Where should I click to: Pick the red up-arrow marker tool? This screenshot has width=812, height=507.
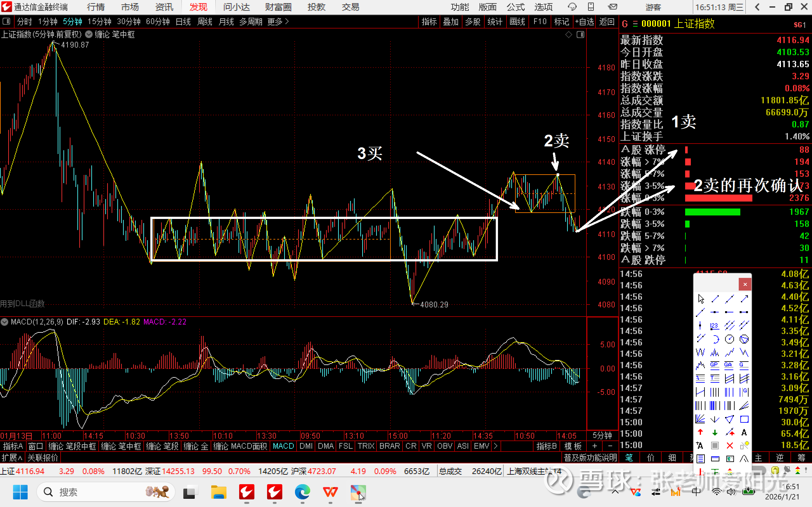700,433
